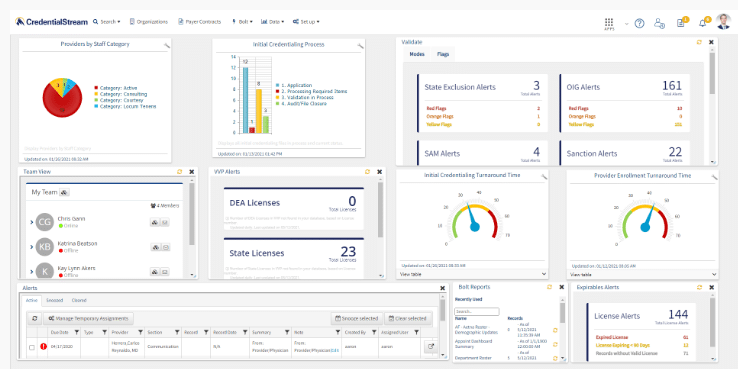Click binoculars icon for Kay Lynn Akers
This screenshot has width=738, height=369.
155,272
